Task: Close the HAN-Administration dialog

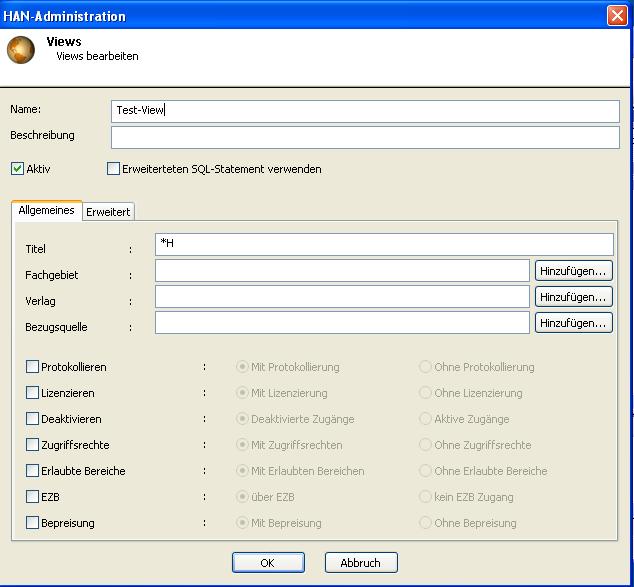Action: [617, 16]
